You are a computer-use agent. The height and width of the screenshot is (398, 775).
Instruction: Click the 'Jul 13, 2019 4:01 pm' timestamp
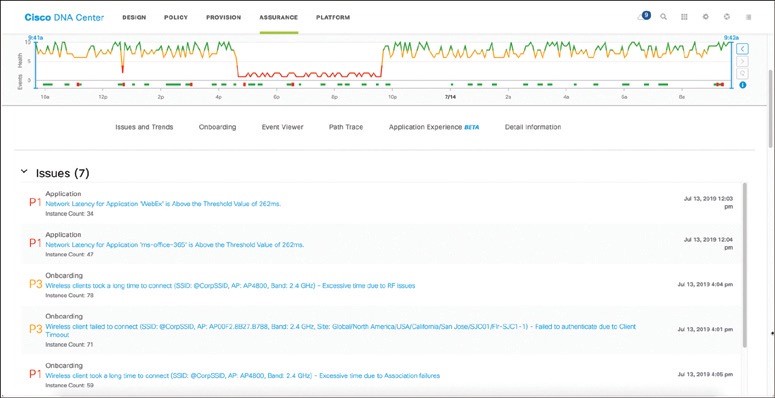point(705,329)
